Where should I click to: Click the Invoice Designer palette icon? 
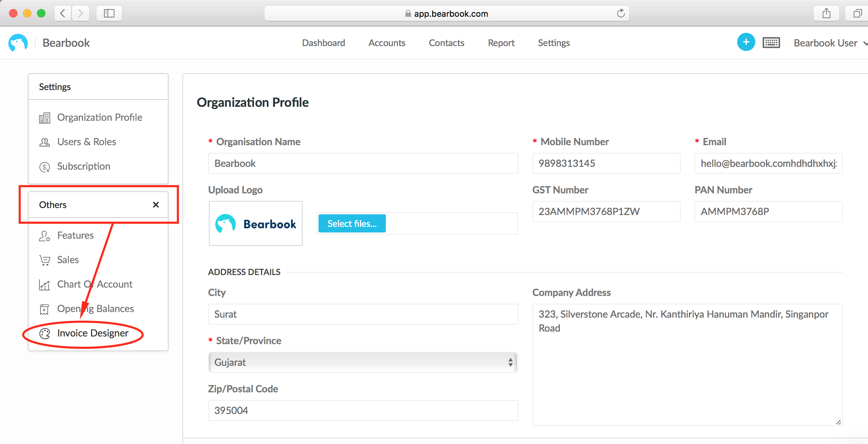(44, 334)
